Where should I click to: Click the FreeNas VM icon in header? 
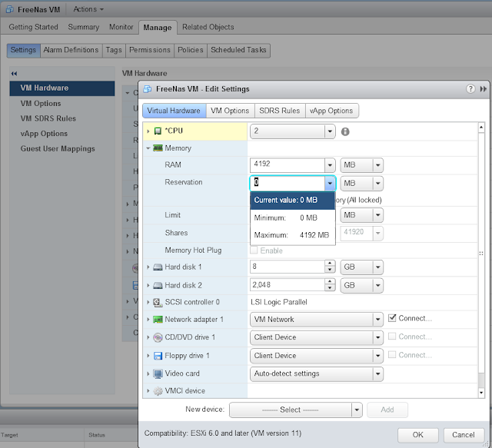(10, 9)
